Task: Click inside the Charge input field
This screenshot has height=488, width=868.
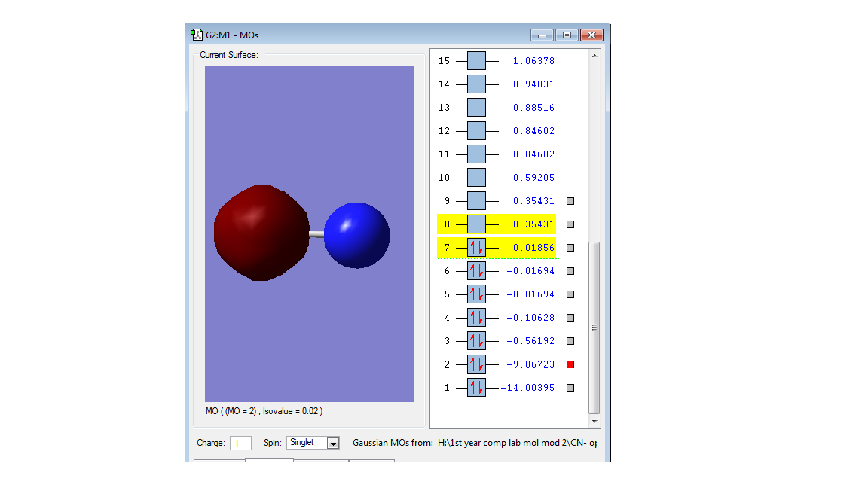Action: coord(240,443)
